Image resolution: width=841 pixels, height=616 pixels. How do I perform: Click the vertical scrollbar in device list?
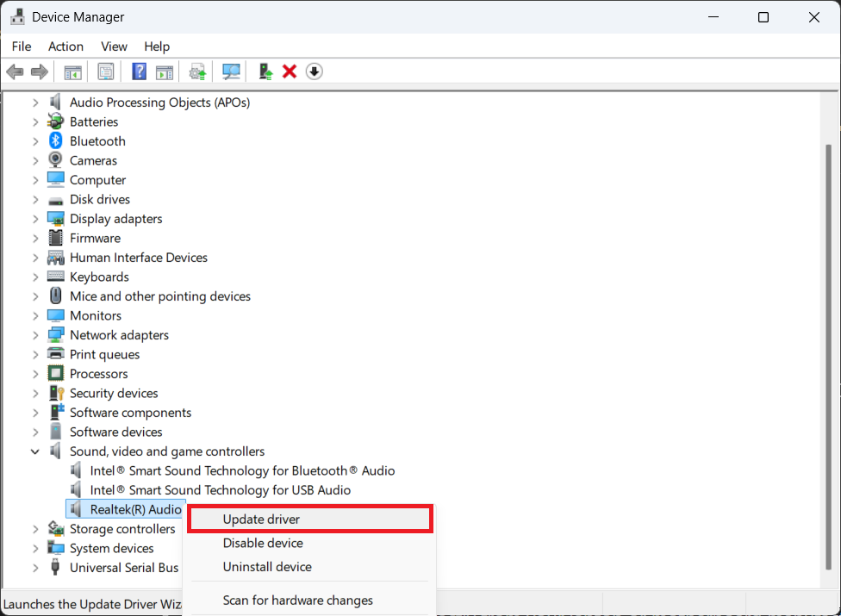pyautogui.click(x=828, y=345)
